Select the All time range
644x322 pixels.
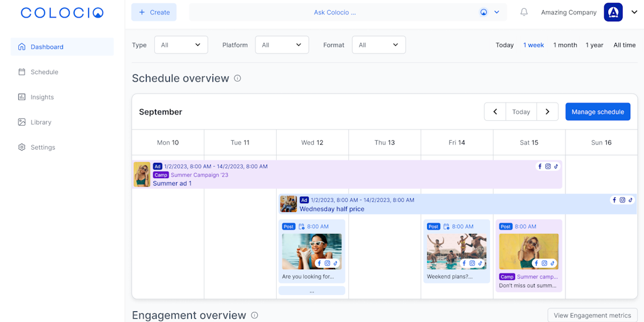pos(625,45)
